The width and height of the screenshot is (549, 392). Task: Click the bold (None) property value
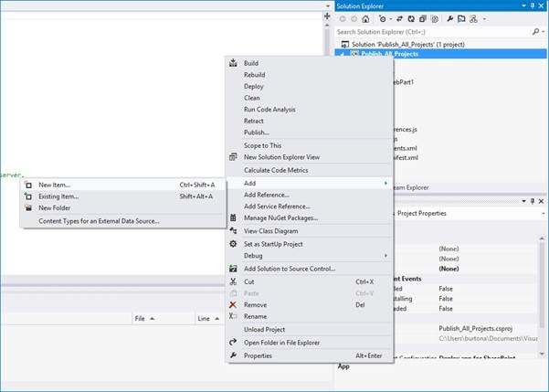449,269
